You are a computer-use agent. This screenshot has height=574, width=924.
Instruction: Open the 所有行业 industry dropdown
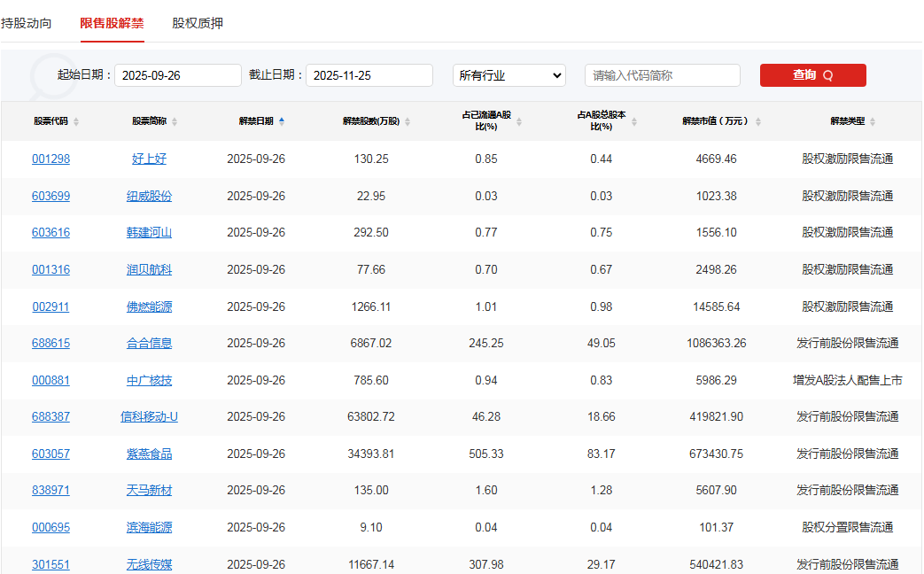[509, 75]
